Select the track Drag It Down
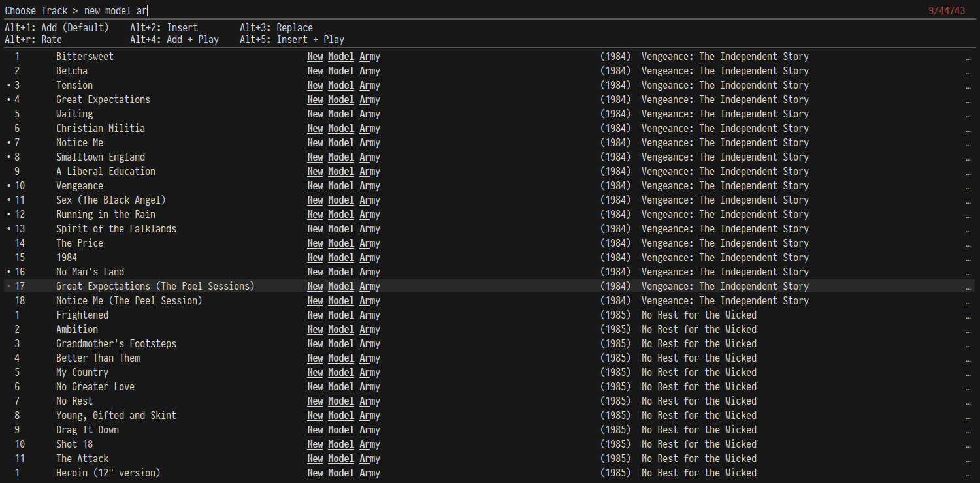 [490, 429]
